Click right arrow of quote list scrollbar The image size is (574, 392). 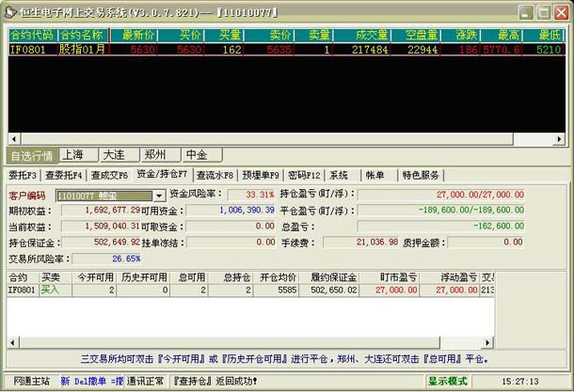559,139
